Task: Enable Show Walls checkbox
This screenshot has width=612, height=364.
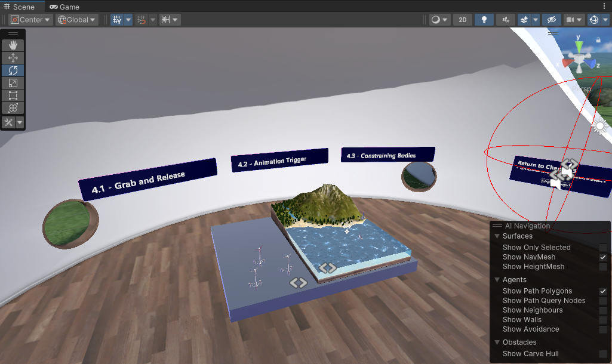Action: tap(602, 319)
